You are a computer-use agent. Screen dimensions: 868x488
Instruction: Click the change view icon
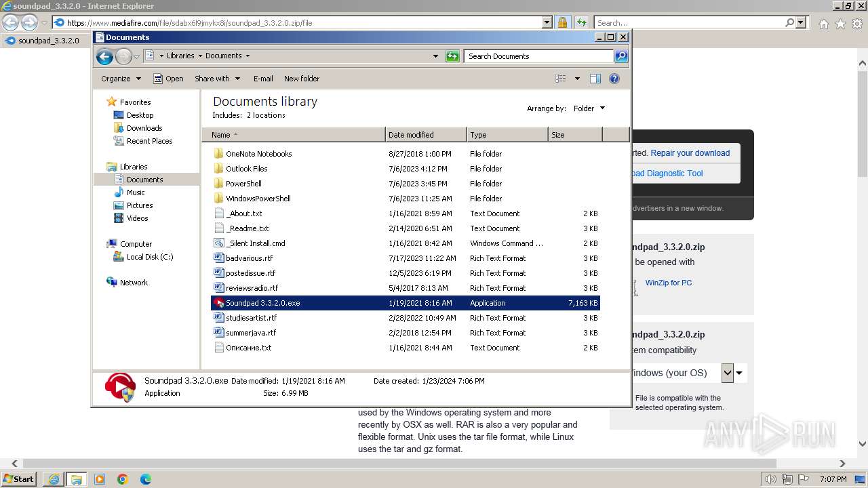(561, 79)
